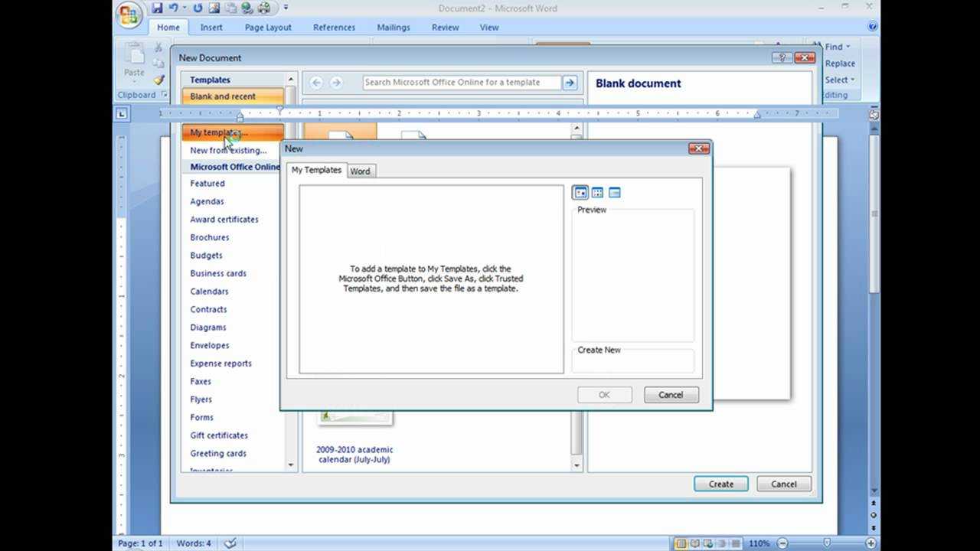Image resolution: width=980 pixels, height=551 pixels.
Task: Click the back arrow in New Document dialog
Action: [315, 82]
